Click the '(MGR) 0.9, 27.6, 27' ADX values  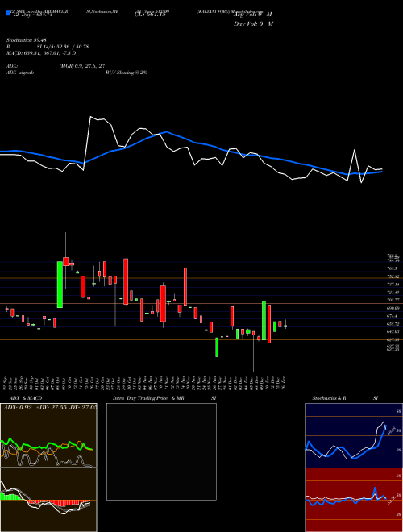coord(81,66)
